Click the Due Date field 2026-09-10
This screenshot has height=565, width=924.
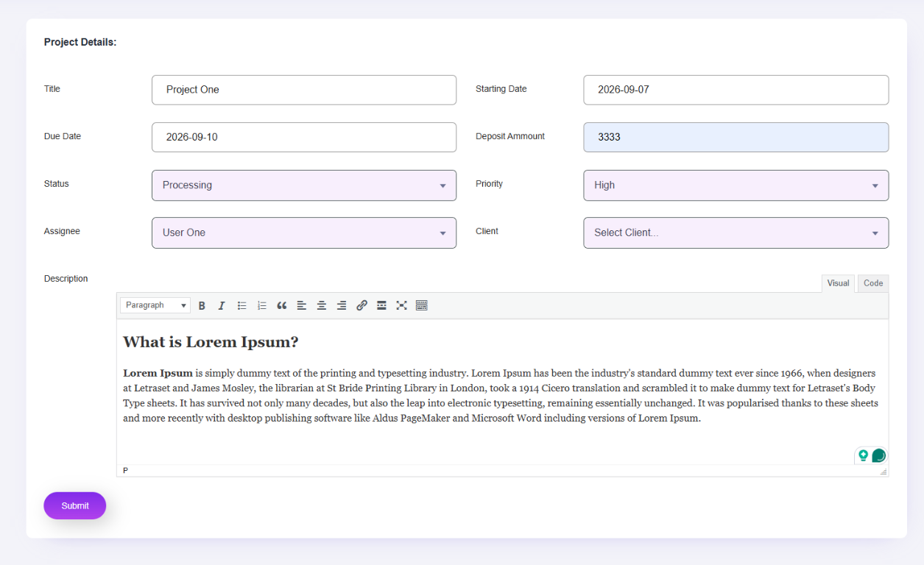[304, 137]
